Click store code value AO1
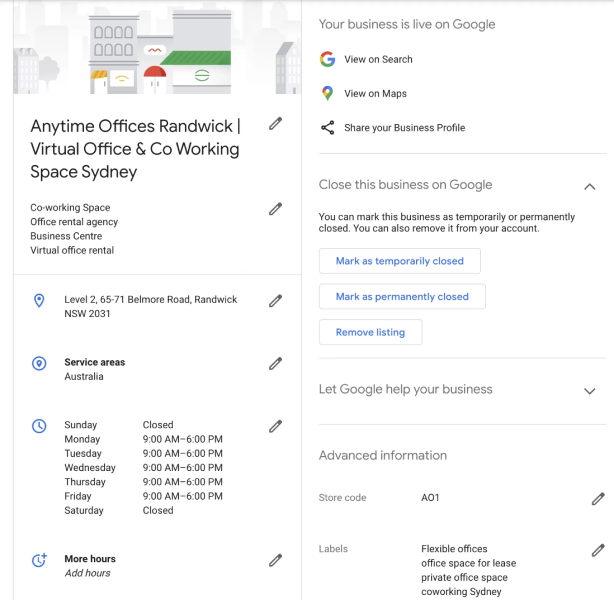The image size is (614, 600). tap(430, 498)
